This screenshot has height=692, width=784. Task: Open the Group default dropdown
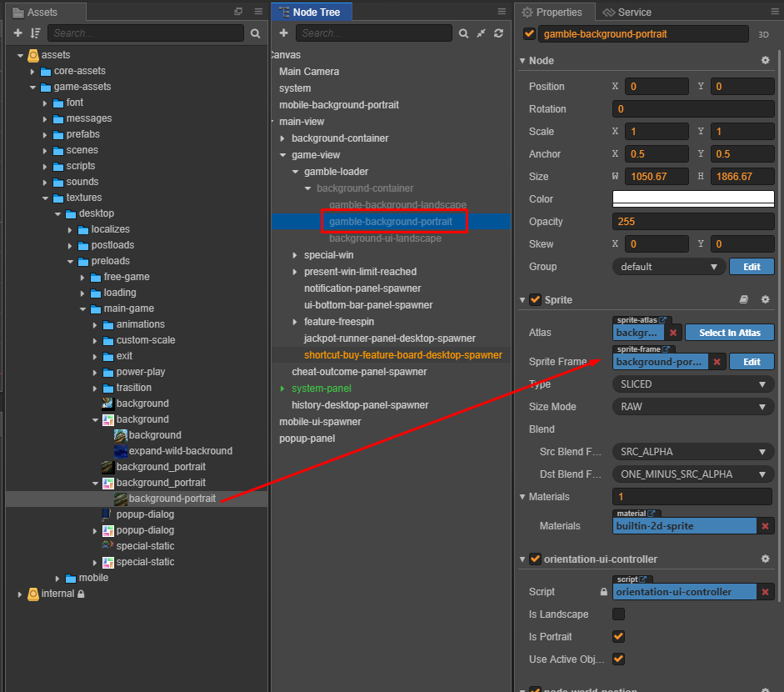tap(668, 267)
